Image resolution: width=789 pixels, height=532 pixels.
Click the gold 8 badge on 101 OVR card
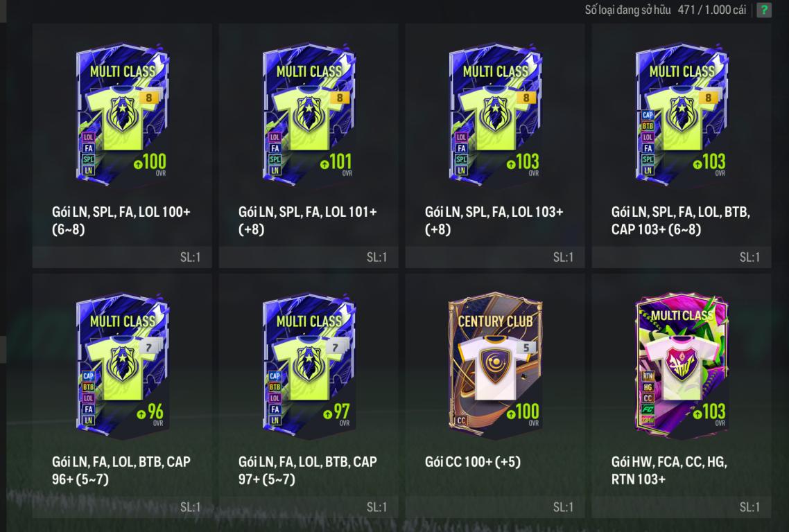click(x=340, y=98)
